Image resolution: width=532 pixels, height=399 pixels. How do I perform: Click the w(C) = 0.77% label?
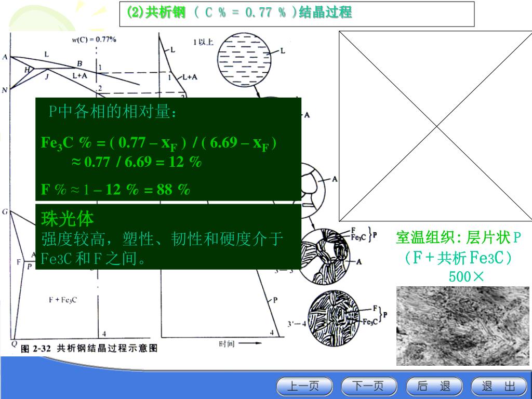tap(94, 39)
